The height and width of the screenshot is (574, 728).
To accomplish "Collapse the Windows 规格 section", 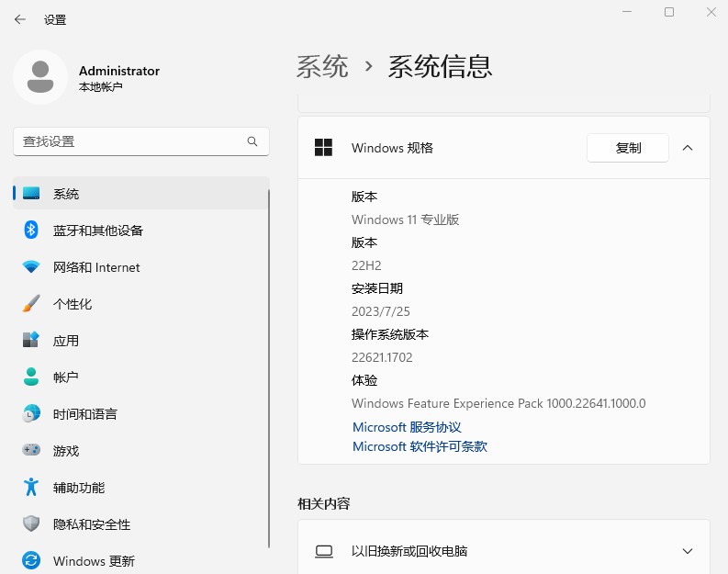I will pos(688,148).
